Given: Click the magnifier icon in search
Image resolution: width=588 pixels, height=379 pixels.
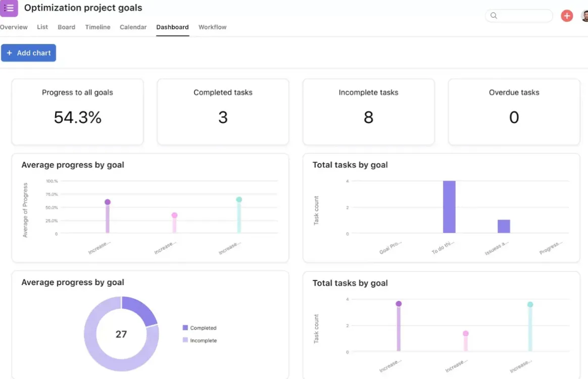Looking at the screenshot, I should pos(494,16).
